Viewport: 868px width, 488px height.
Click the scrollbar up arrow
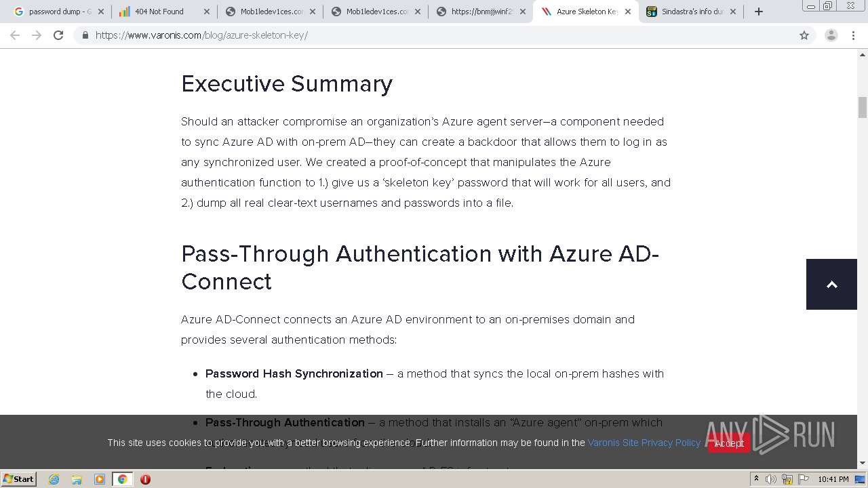point(863,54)
